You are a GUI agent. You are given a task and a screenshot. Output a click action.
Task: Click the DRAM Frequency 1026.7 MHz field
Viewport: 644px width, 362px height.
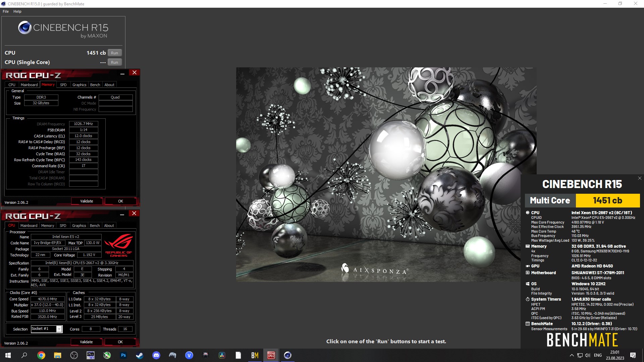(x=84, y=124)
